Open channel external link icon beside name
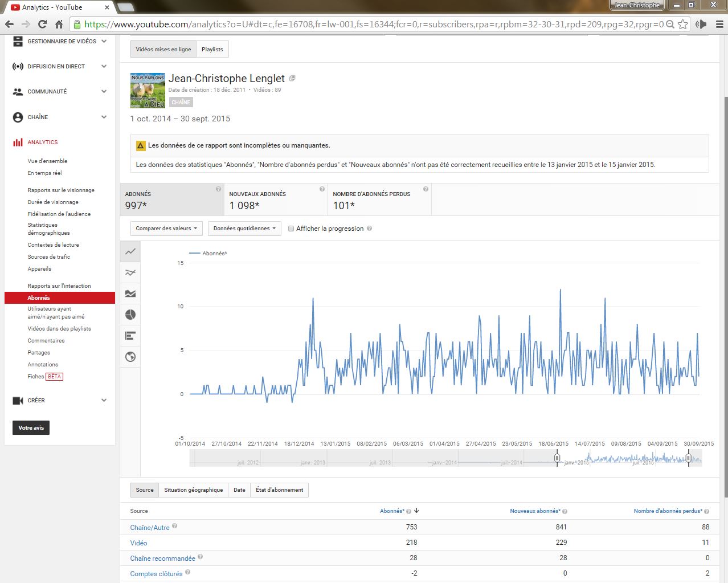The width and height of the screenshot is (728, 583). point(292,78)
